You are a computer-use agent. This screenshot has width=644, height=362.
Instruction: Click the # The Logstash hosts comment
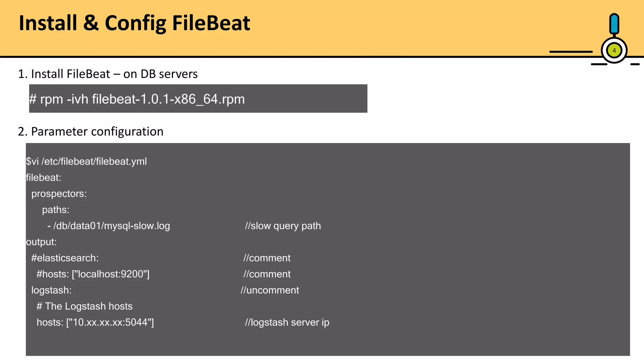(x=84, y=306)
